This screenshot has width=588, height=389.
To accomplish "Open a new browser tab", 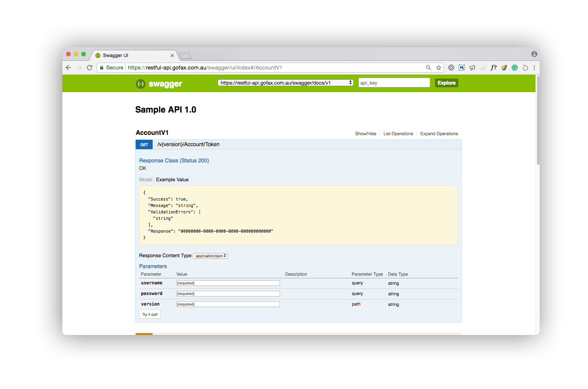I will (x=185, y=56).
